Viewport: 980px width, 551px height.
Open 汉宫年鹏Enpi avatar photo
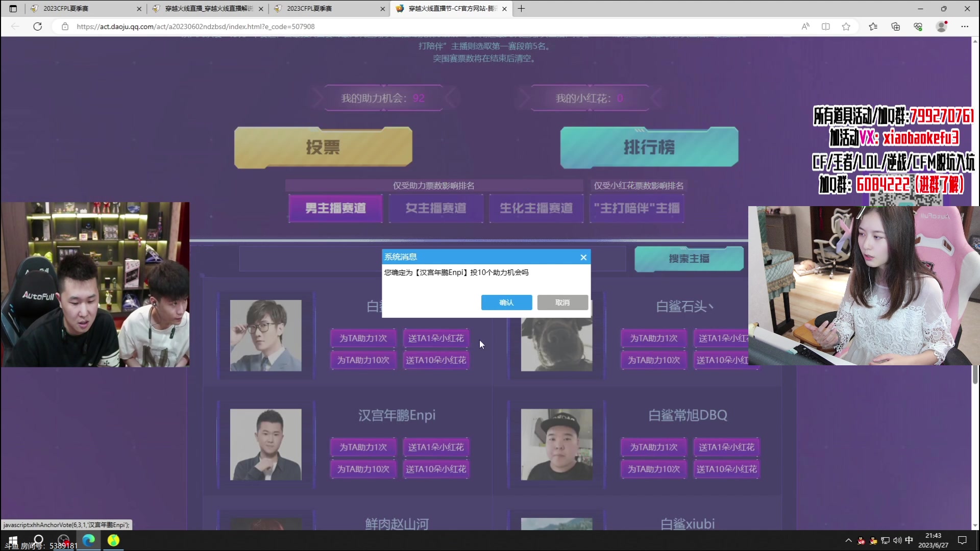click(266, 444)
